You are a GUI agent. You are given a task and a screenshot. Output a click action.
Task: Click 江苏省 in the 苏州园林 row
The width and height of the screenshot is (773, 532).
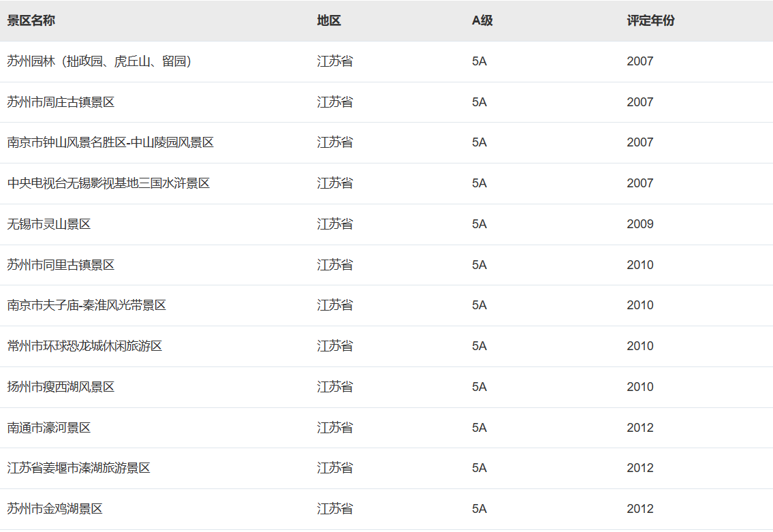(335, 61)
